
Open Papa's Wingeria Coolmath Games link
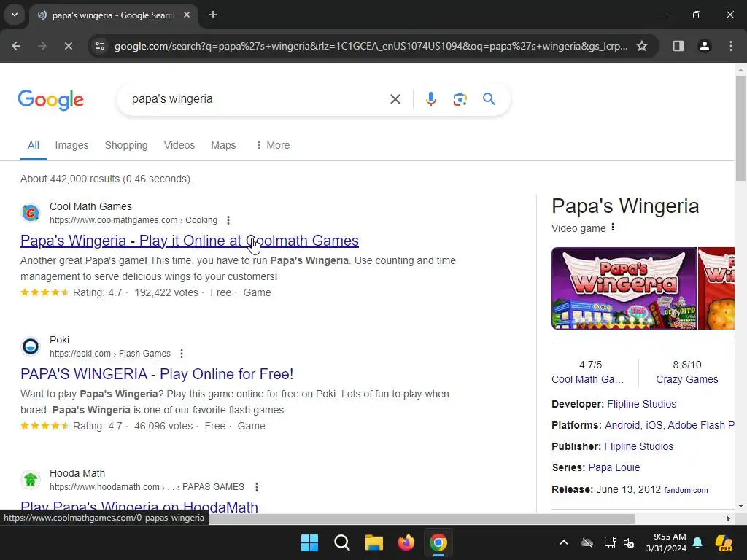pyautogui.click(x=190, y=241)
